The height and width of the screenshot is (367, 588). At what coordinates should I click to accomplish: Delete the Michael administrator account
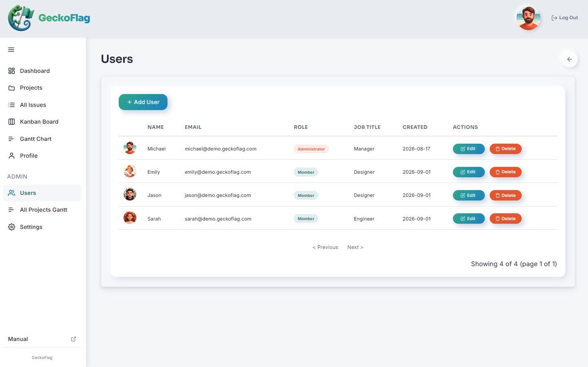506,149
